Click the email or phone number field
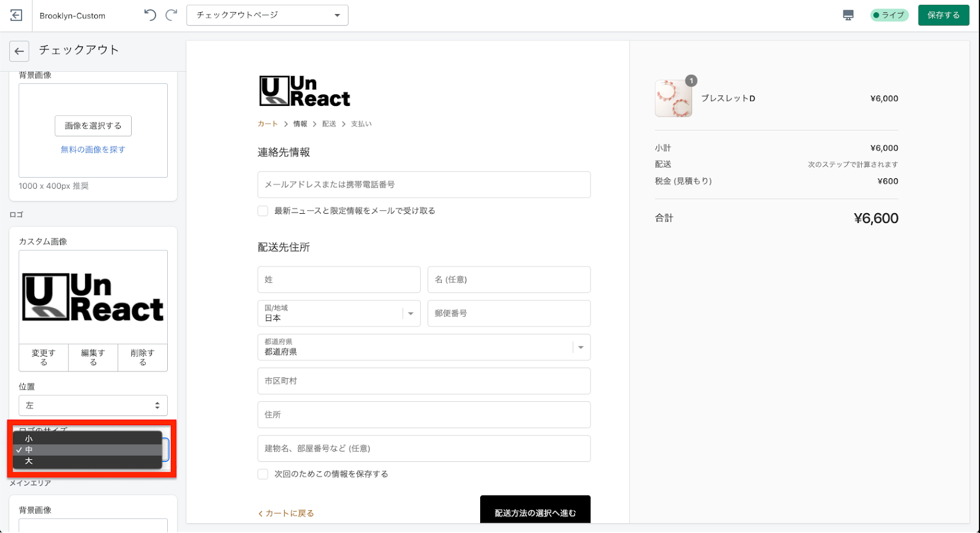The image size is (980, 533). pos(424,184)
